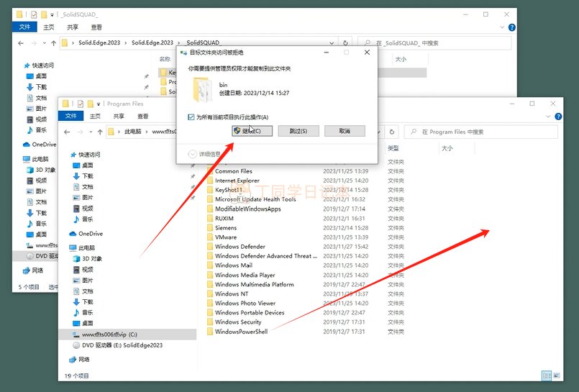Switch to large icons view button
The image size is (579, 392).
pyautogui.click(x=556, y=375)
